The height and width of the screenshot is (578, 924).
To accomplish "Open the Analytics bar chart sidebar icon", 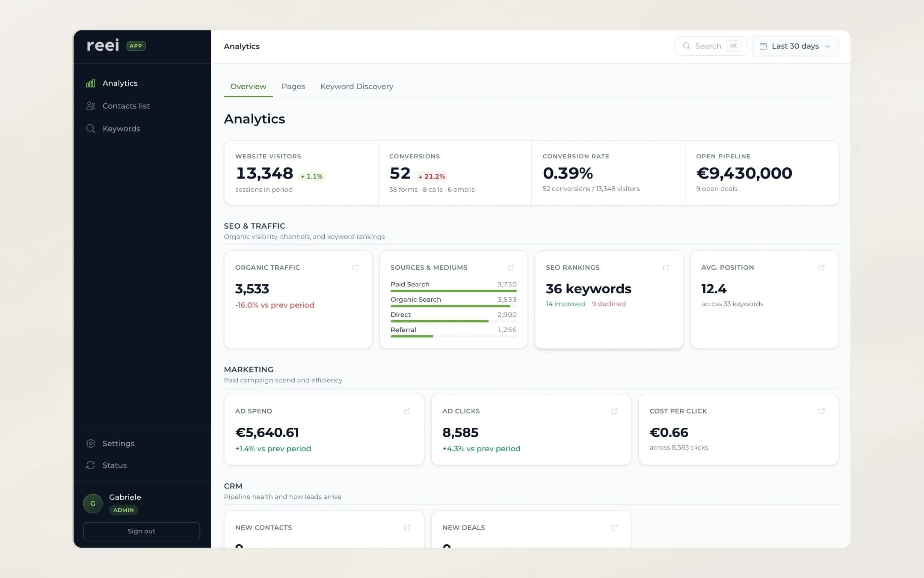I will point(91,83).
